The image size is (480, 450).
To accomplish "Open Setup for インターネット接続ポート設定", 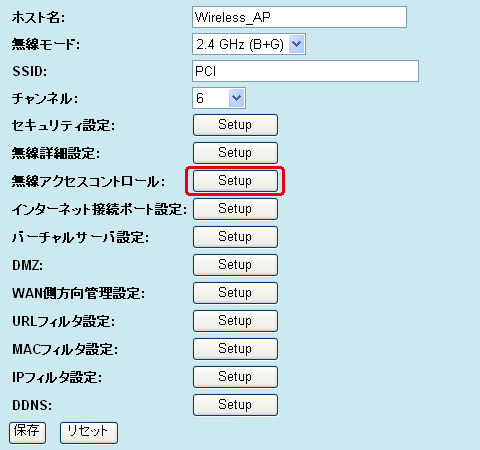I will coord(235,209).
